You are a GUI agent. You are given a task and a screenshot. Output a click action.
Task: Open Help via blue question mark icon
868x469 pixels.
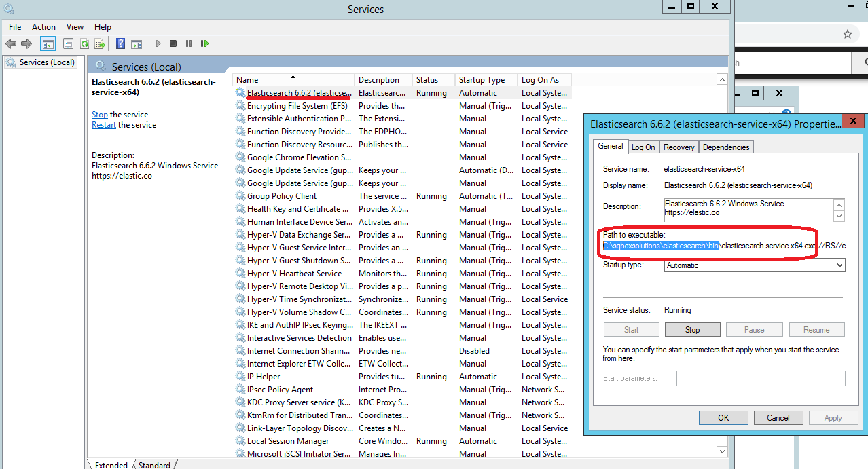(120, 43)
